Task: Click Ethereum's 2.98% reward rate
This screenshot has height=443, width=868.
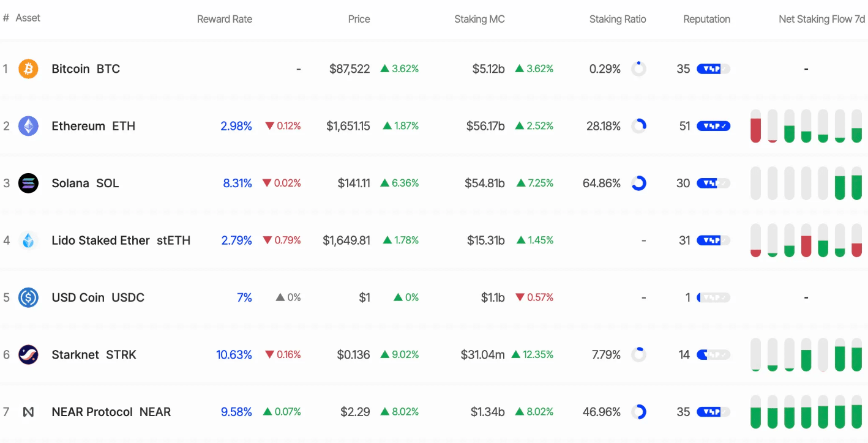Action: tap(236, 126)
